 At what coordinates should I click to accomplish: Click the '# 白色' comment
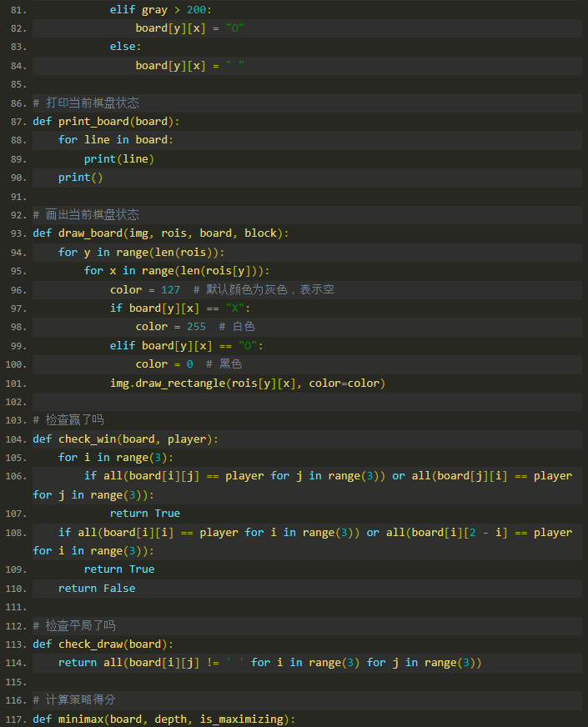(237, 327)
